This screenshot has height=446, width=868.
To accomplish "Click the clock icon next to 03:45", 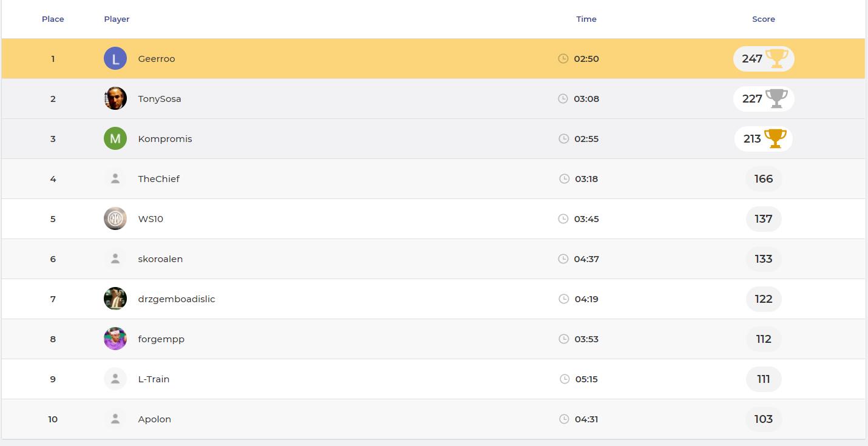I will tap(563, 218).
